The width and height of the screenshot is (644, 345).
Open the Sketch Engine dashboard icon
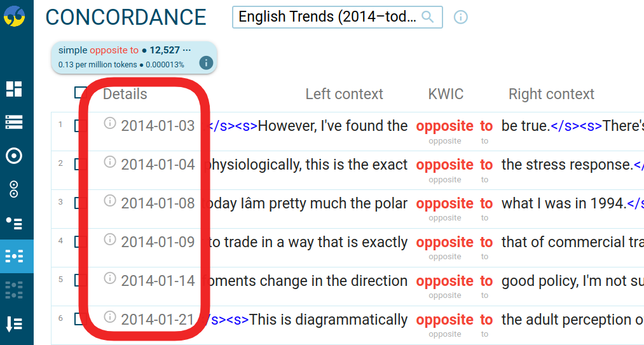pyautogui.click(x=14, y=89)
